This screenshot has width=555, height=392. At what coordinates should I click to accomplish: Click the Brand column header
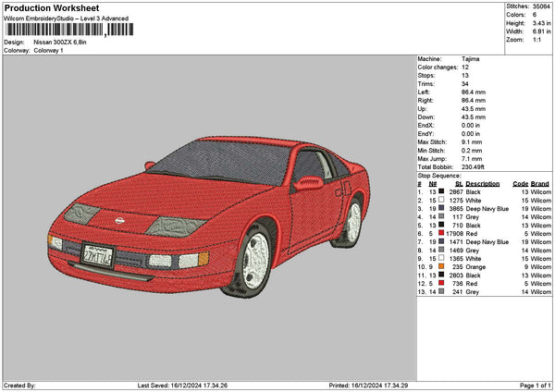(540, 184)
